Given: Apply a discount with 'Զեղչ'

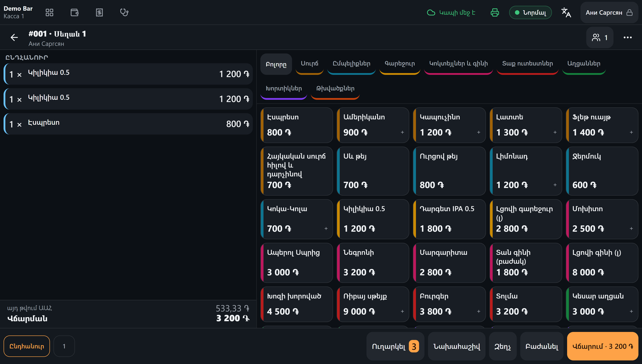Looking at the screenshot, I should click(503, 346).
